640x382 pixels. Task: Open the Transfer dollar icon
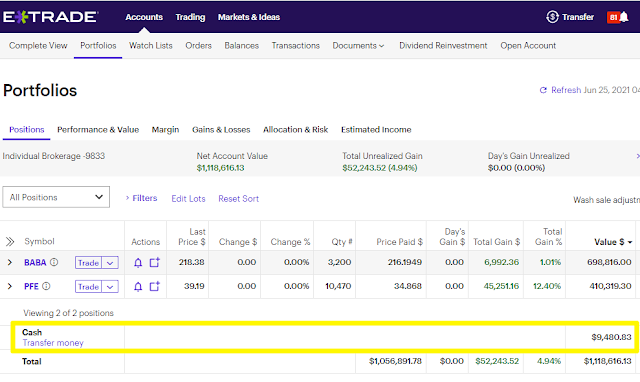coord(552,17)
